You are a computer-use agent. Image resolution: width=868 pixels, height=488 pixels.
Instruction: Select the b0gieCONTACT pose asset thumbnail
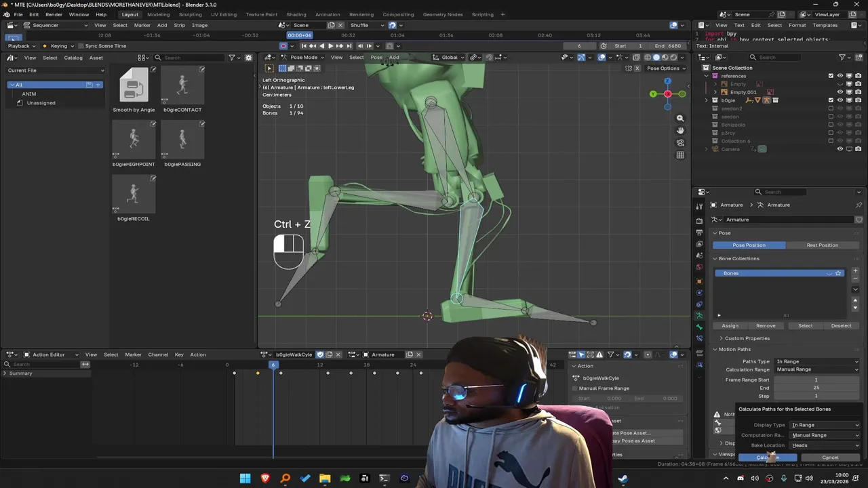pyautogui.click(x=182, y=85)
